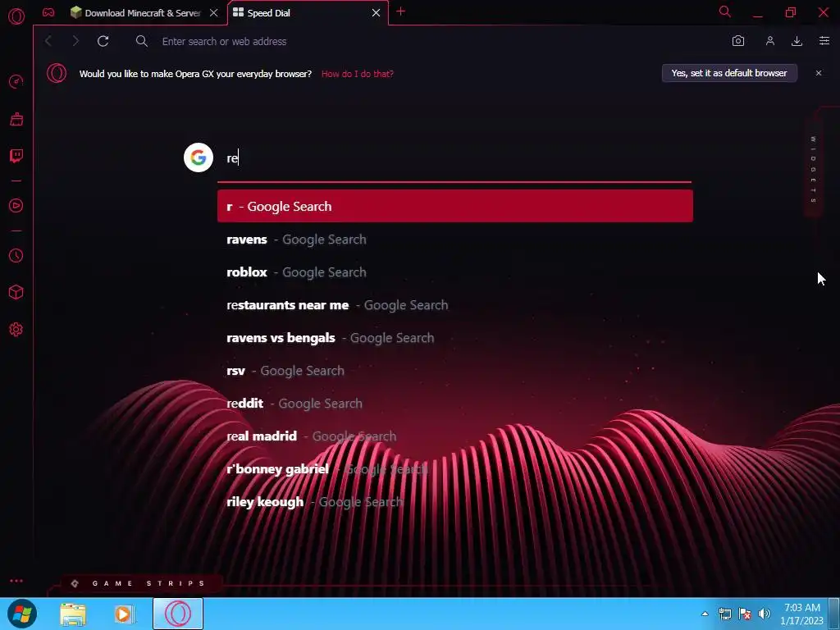Open GX Cleaner broom icon in sidebar
Image resolution: width=840 pixels, height=630 pixels.
(16, 119)
